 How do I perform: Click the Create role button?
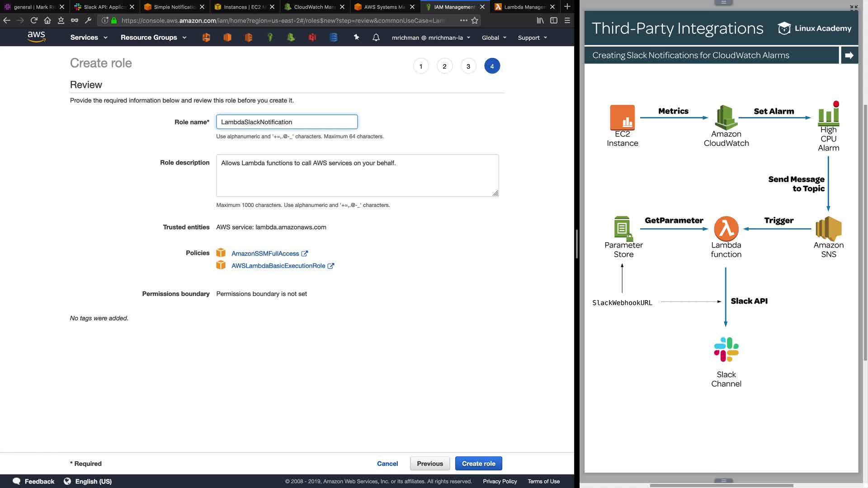478,464
